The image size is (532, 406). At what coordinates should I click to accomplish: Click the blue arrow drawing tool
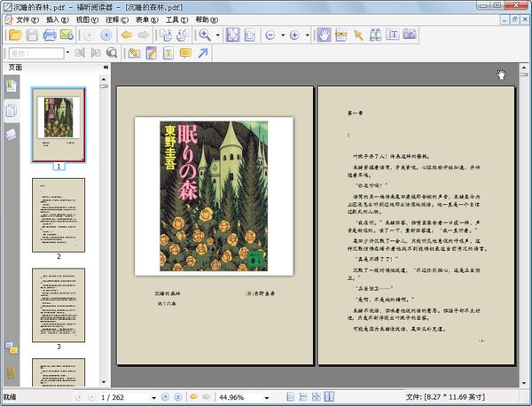pyautogui.click(x=204, y=53)
